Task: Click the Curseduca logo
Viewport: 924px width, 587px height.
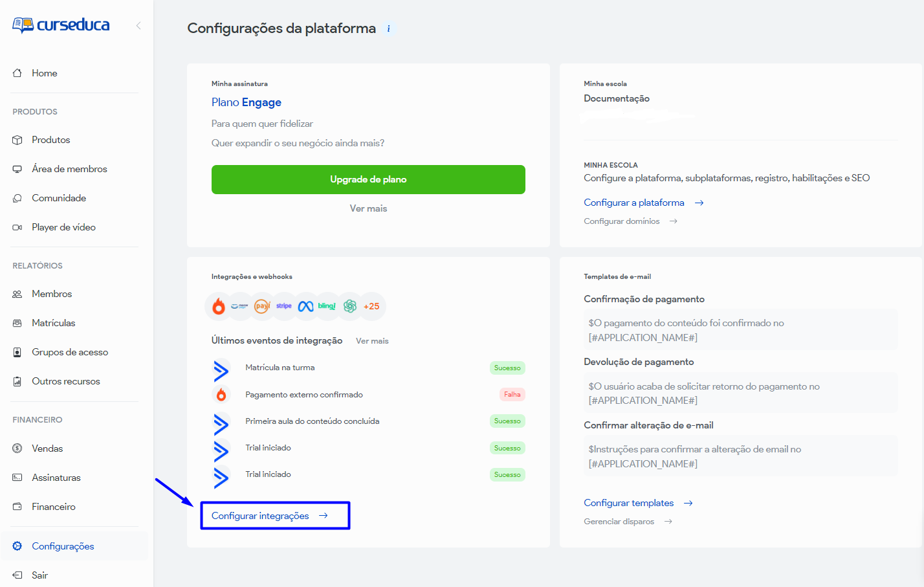Action: (x=61, y=25)
